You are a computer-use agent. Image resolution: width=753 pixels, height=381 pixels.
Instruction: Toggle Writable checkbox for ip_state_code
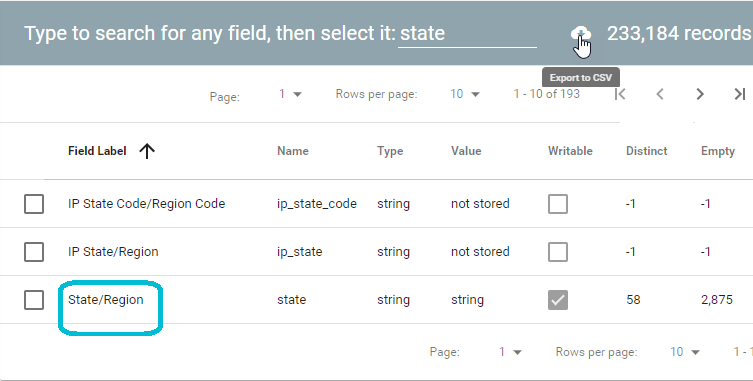click(x=558, y=204)
